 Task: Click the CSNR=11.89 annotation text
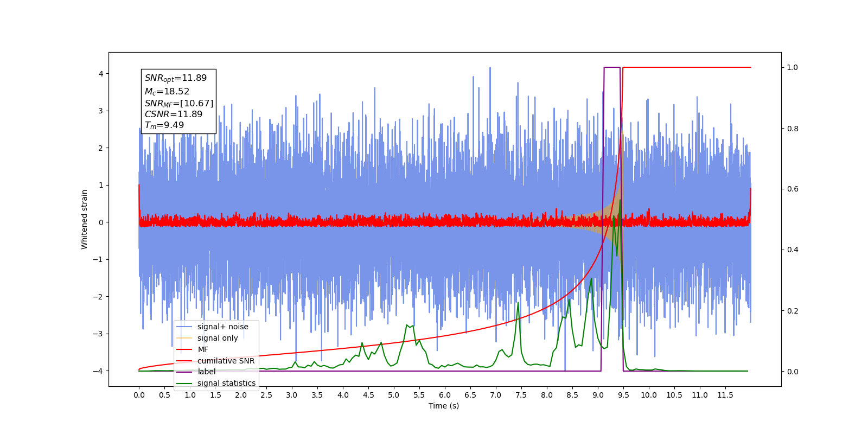coord(174,114)
